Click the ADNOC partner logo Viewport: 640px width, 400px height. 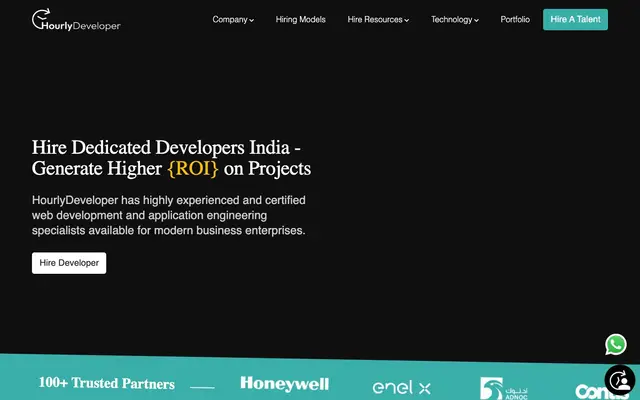[x=504, y=388]
